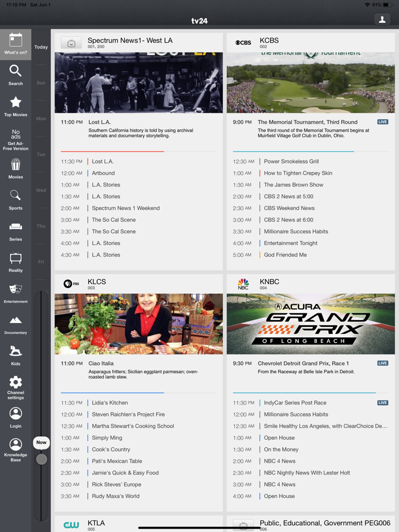Tap the Memorial Tournament progress bar
This screenshot has height=532, width=399.
point(311,152)
